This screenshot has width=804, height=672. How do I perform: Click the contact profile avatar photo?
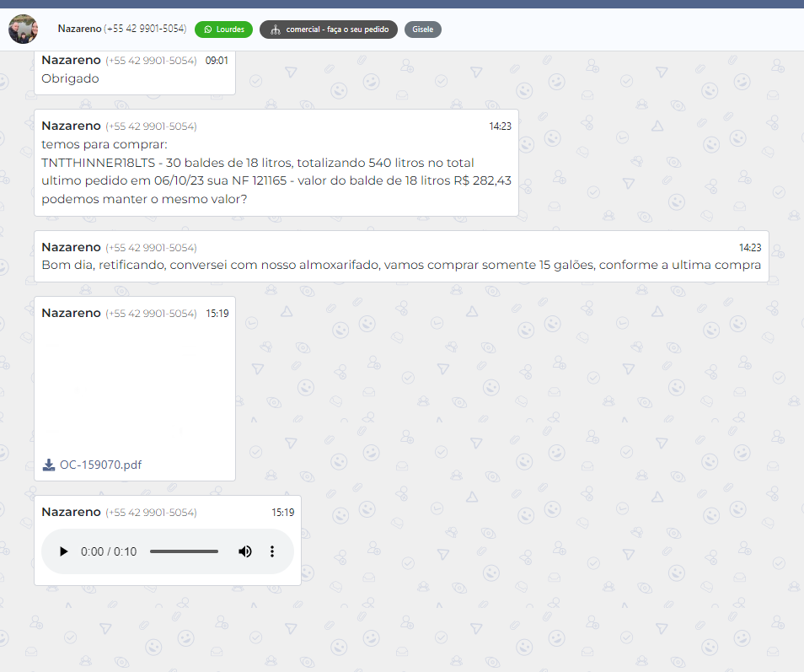(x=23, y=30)
